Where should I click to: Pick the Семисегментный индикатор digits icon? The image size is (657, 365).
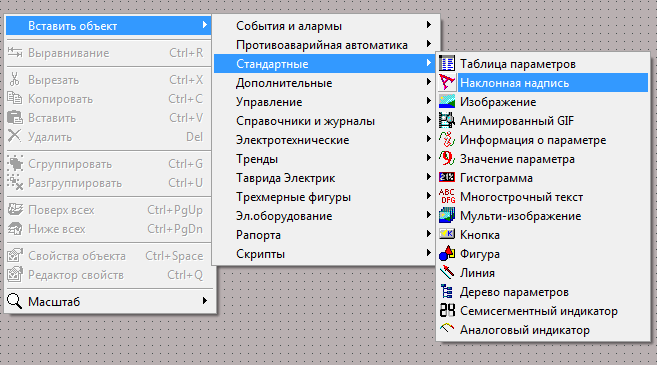pos(447,311)
